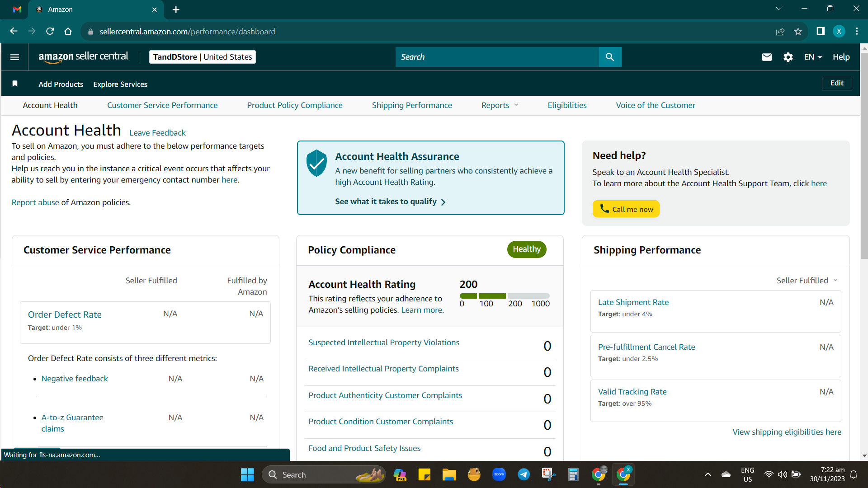Click the Leave Feedback link
This screenshot has height=488, width=868.
pos(157,133)
